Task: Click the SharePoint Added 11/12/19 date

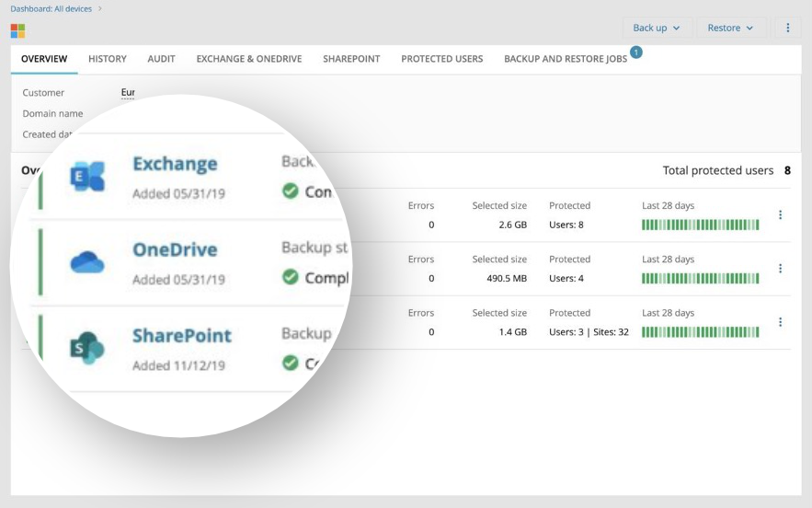Action: 178,366
